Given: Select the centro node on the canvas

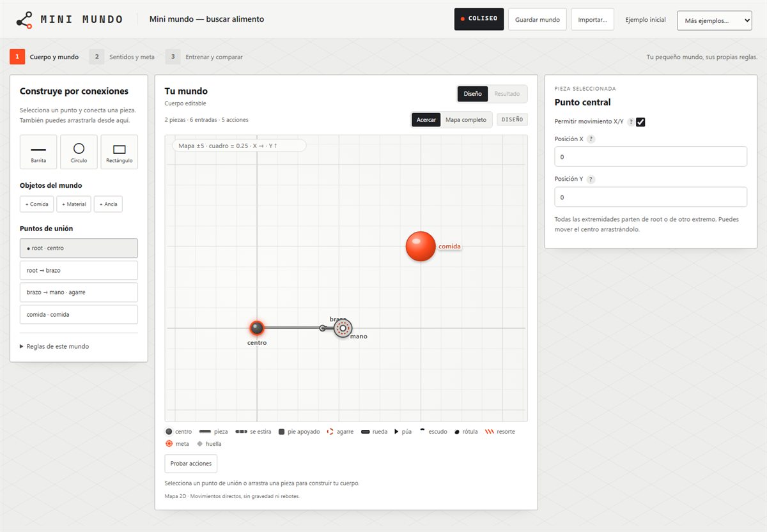Looking at the screenshot, I should click(x=257, y=328).
